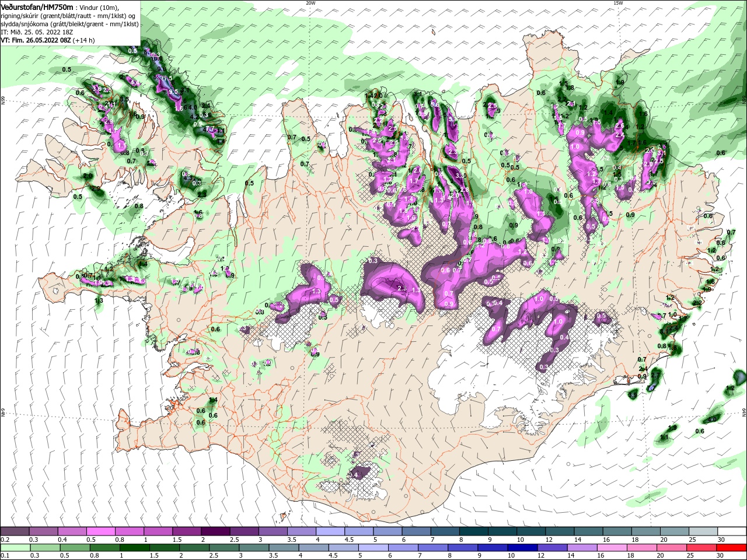
Task: Click the 0.8 label on the snow scale
Action: tap(119, 540)
